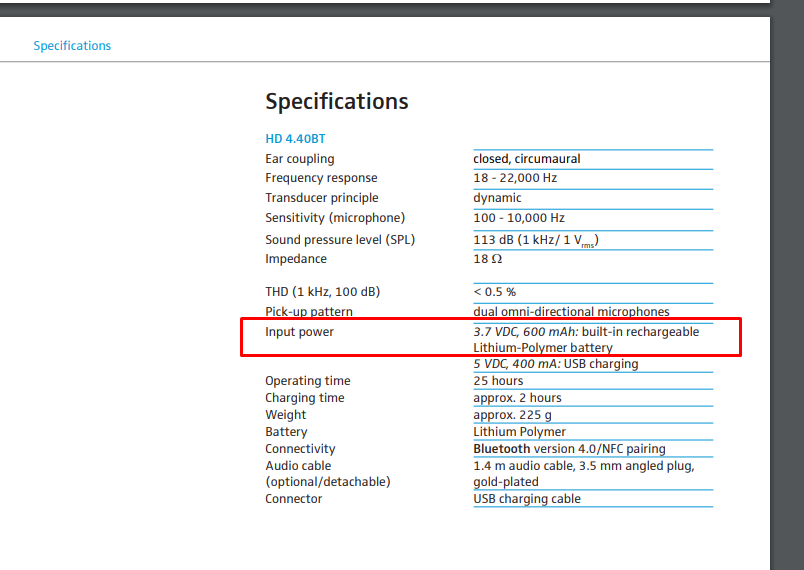Click the HD 4.40BT model name
The width and height of the screenshot is (804, 570).
click(x=295, y=138)
